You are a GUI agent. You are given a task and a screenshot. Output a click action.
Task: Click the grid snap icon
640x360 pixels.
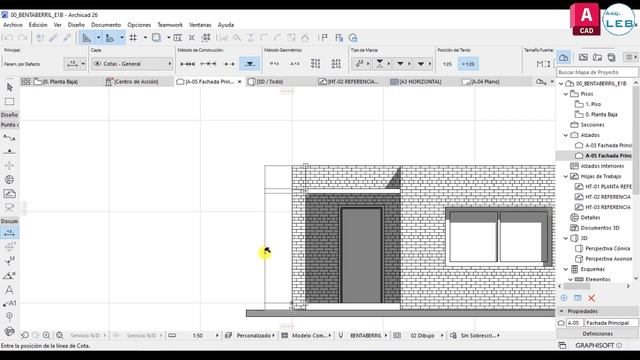click(133, 38)
